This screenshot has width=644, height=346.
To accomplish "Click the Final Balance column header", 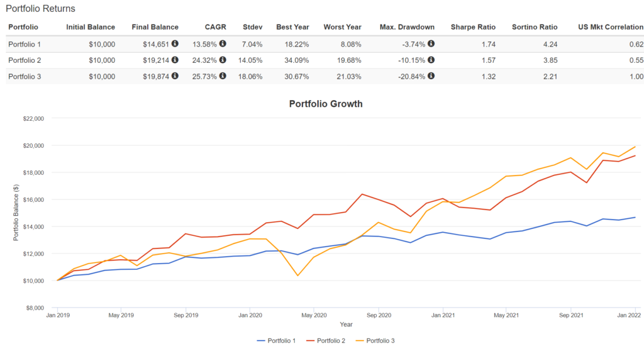I will pyautogui.click(x=155, y=28).
